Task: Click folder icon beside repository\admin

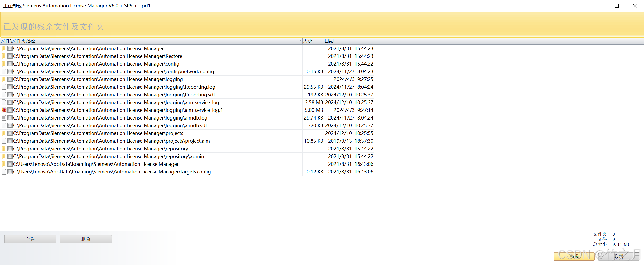Action: (x=4, y=156)
